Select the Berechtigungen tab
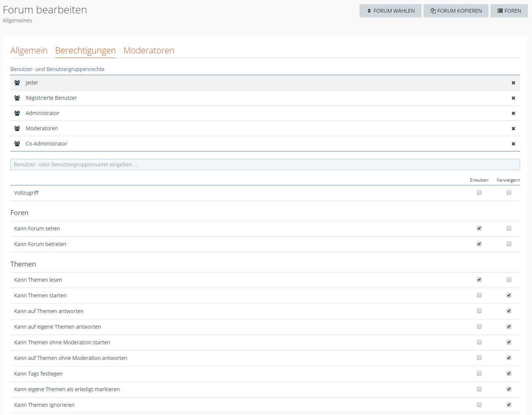The height and width of the screenshot is (415, 532). 86,51
